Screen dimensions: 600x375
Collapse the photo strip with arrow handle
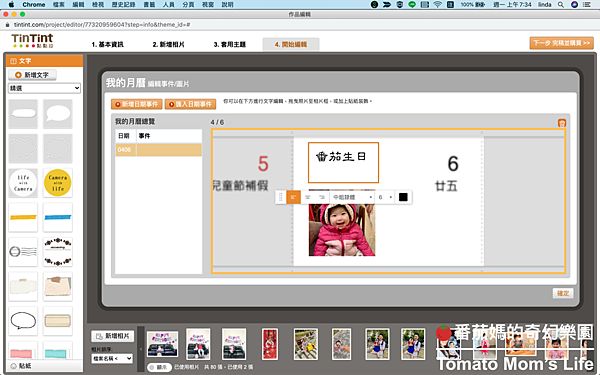click(x=140, y=349)
